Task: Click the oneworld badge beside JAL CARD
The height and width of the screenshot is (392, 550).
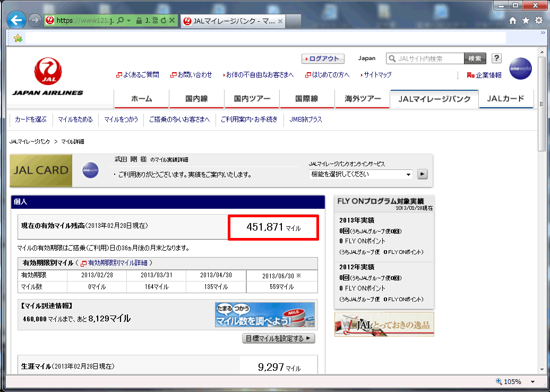Action: click(x=90, y=170)
